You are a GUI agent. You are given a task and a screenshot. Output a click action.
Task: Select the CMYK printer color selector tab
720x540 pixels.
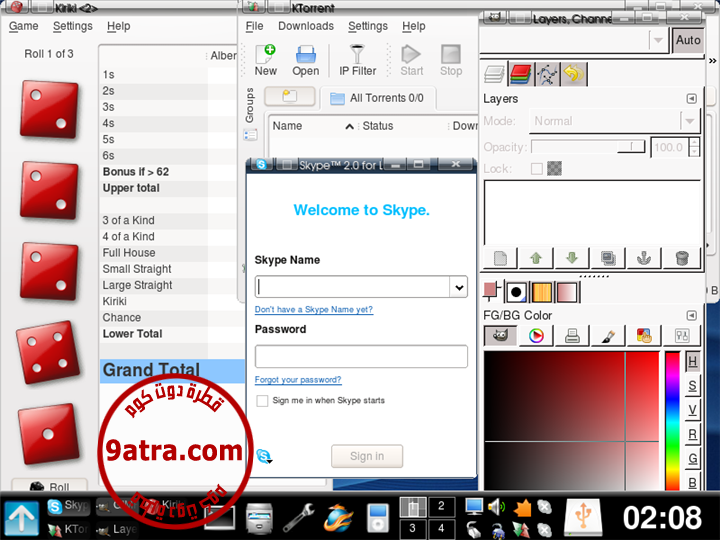(572, 336)
